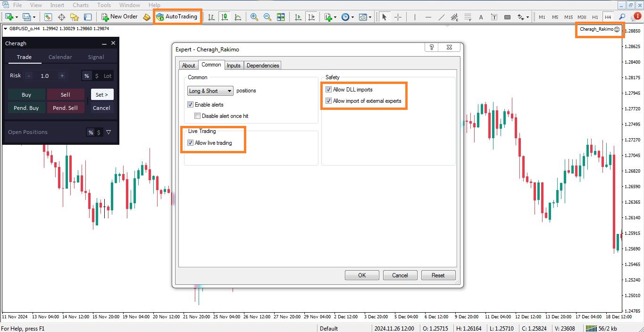Expand the Open Positions triangle
Screen dimensions: 644x332
[109, 133]
